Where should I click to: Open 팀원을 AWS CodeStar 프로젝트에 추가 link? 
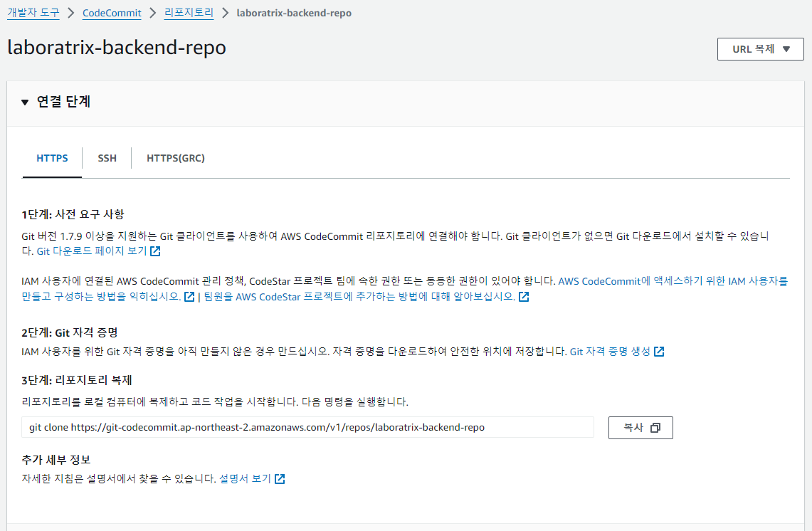coord(359,297)
